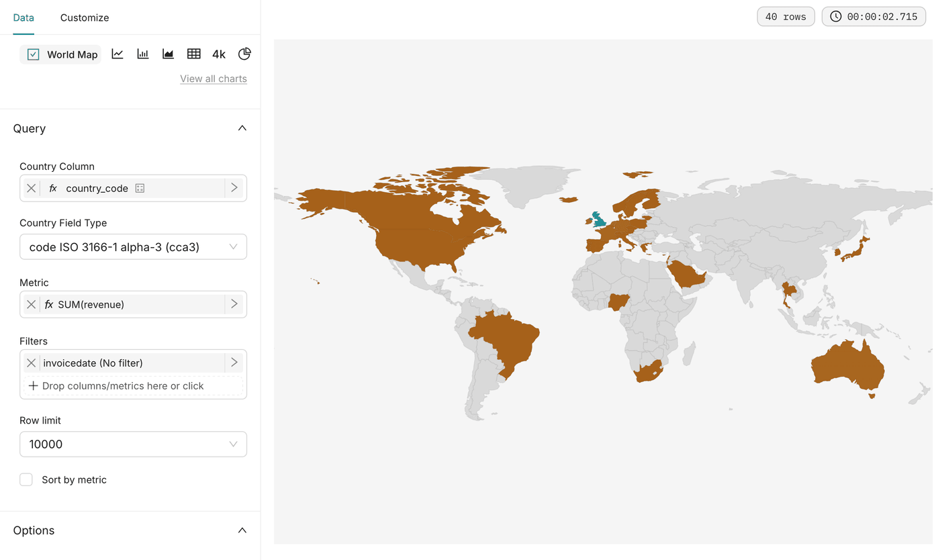940x560 pixels.
Task: Switch to the Customize tab
Action: [x=85, y=17]
